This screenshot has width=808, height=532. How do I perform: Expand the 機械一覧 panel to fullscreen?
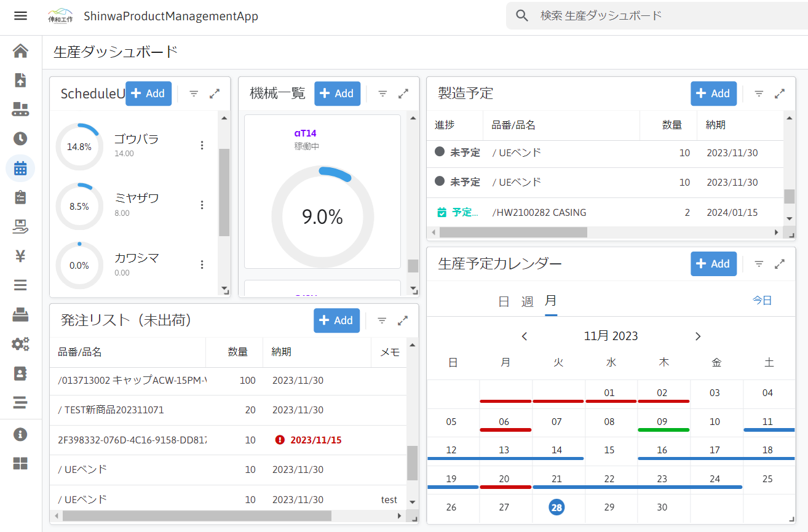pyautogui.click(x=403, y=93)
